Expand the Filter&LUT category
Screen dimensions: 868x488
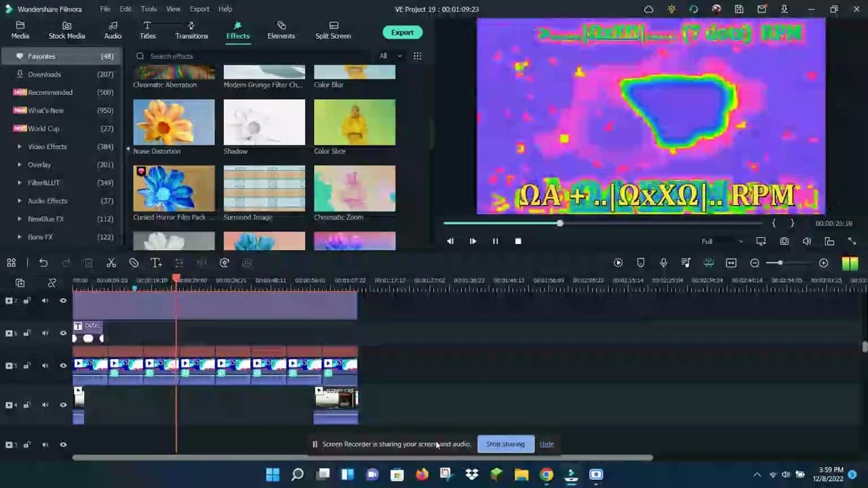20,183
